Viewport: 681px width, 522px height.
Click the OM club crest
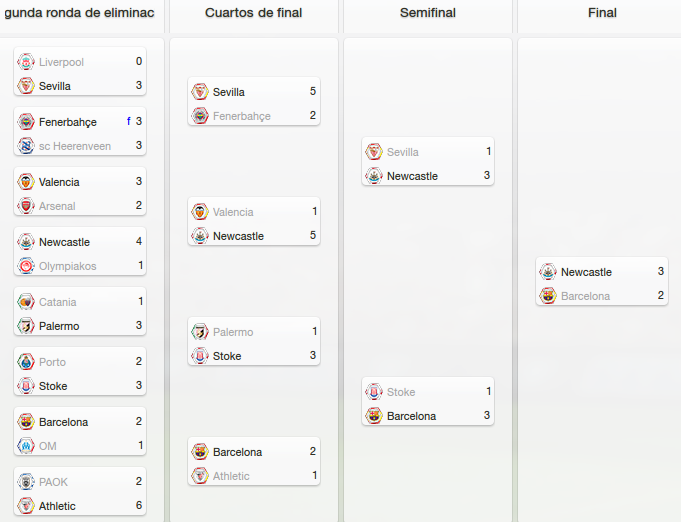[26, 446]
